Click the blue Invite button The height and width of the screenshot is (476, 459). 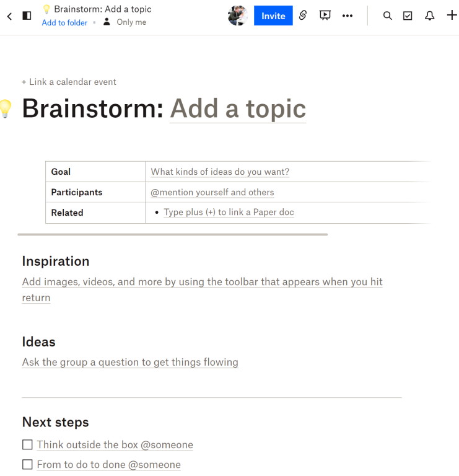point(273,15)
